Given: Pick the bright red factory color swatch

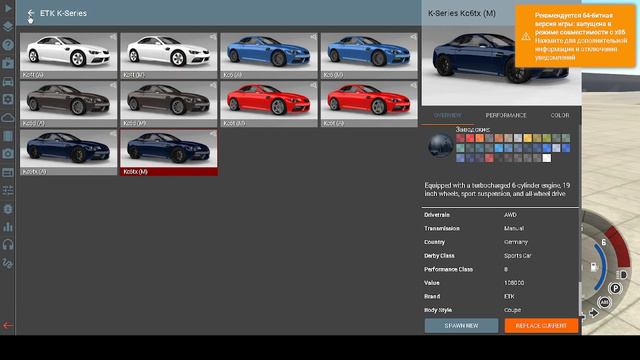Looking at the screenshot, I should tap(470, 138).
